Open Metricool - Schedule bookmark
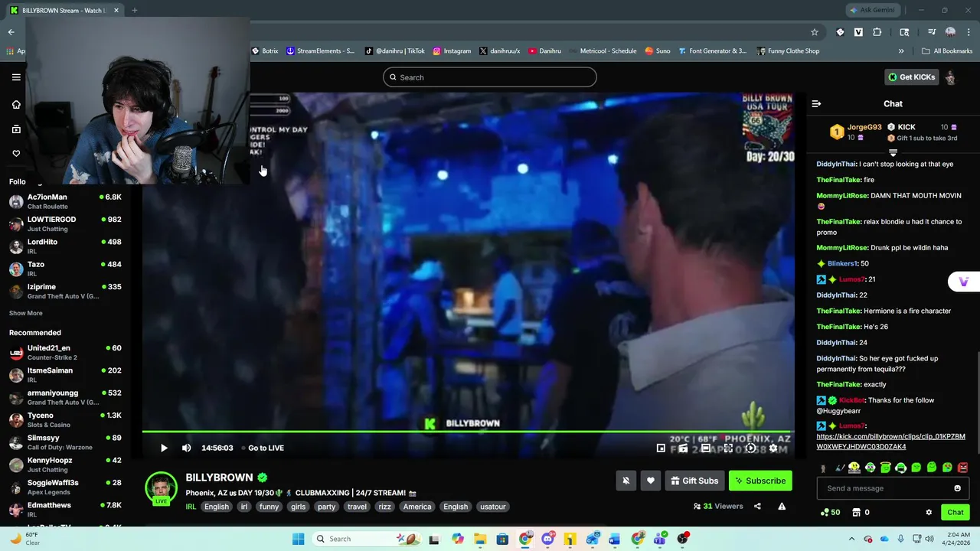The width and height of the screenshot is (980, 551). coord(602,51)
